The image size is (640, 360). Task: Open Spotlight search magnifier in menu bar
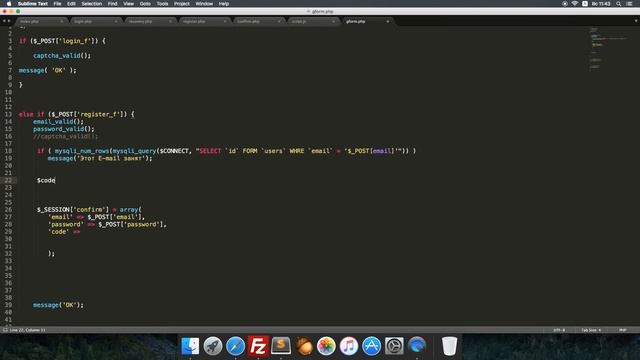pyautogui.click(x=618, y=4)
